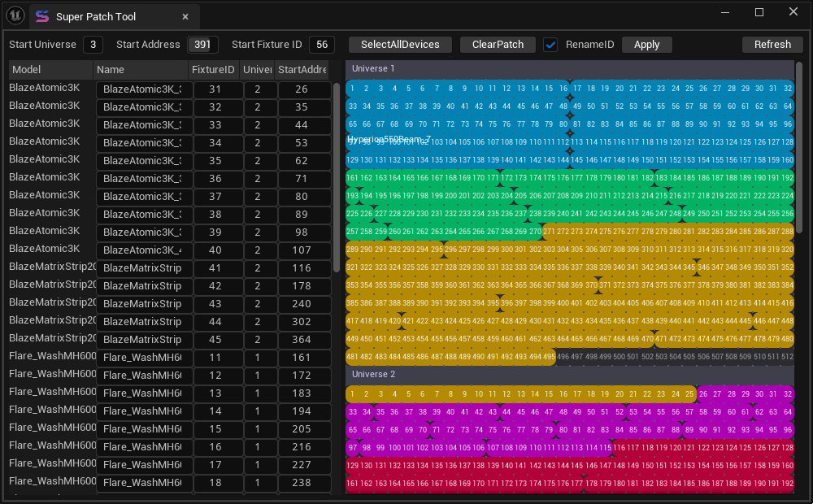Viewport: 813px width, 504px height.
Task: Edit the Start Fixture ID field
Action: pos(322,45)
